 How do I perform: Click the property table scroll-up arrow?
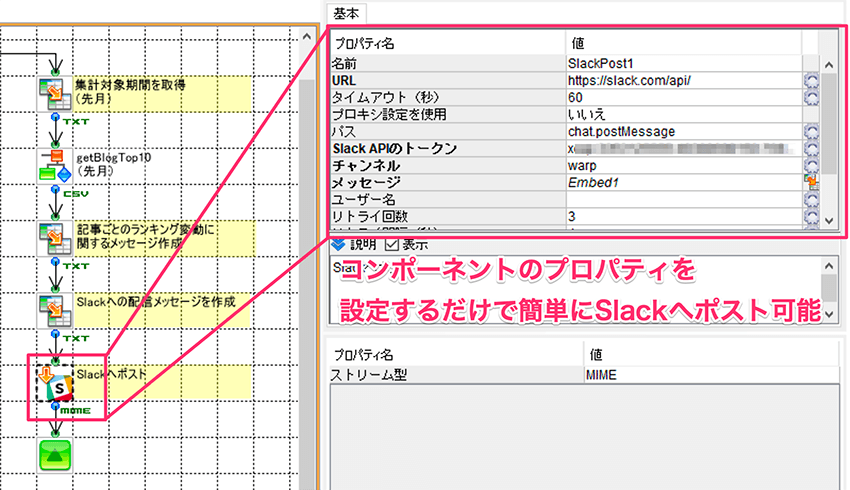tap(829, 65)
